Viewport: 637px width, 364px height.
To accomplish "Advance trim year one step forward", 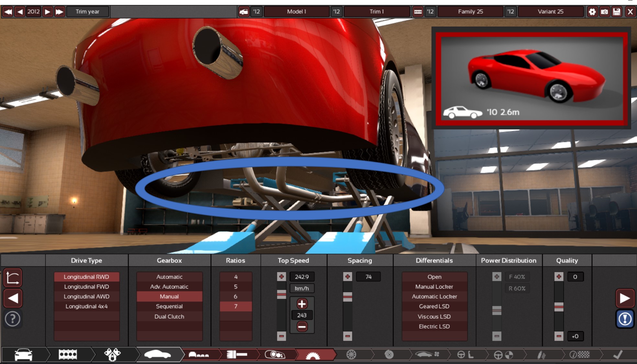I will click(47, 12).
